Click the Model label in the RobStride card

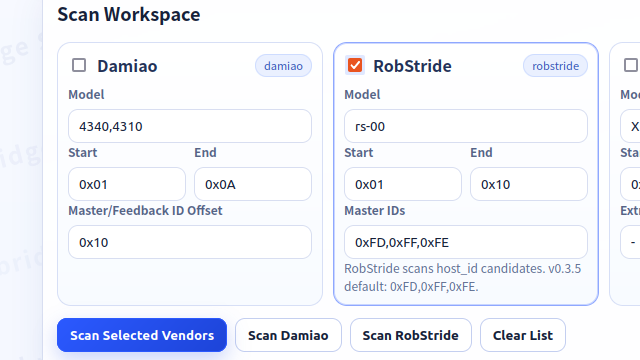coord(362,95)
